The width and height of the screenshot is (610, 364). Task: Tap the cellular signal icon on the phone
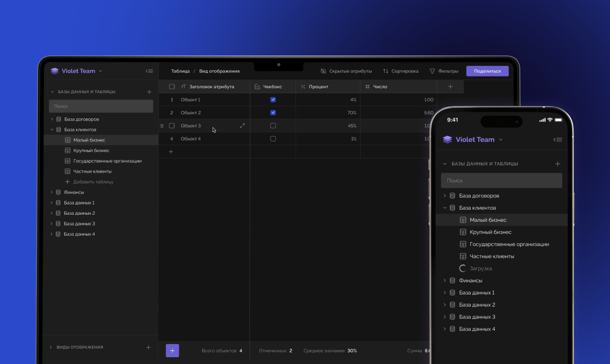[x=542, y=120]
